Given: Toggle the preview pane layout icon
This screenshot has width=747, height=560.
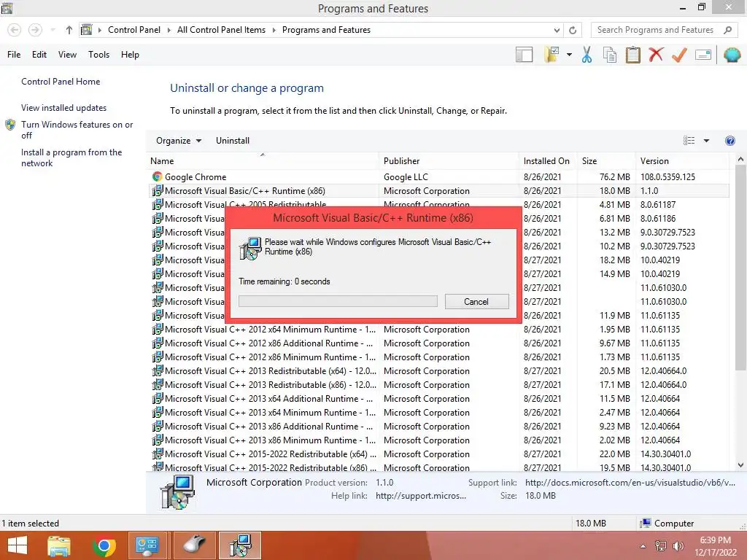Looking at the screenshot, I should 524,55.
